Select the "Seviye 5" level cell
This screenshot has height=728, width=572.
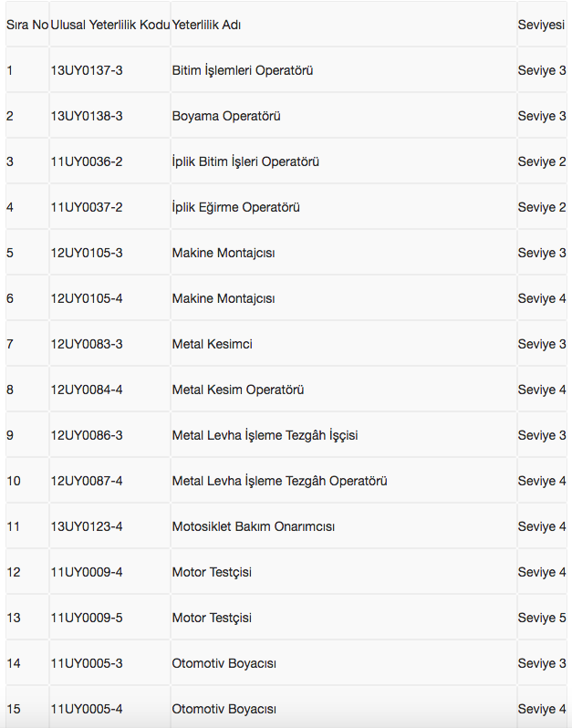(x=542, y=618)
